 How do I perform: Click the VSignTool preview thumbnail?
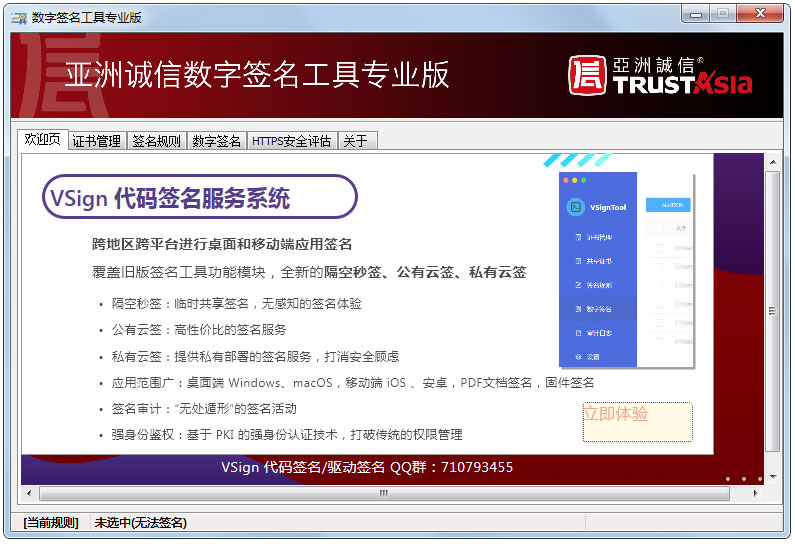coord(626,269)
